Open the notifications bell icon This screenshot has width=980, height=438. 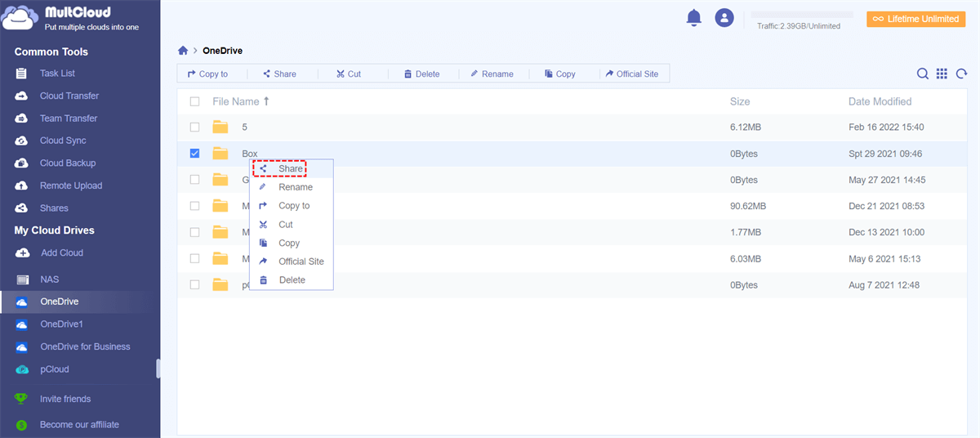click(694, 17)
